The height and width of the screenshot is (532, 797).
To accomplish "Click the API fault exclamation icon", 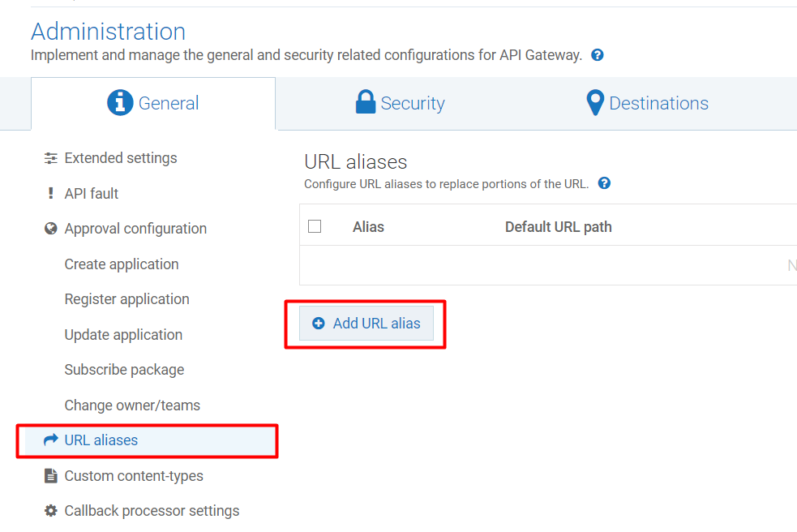I will [50, 193].
